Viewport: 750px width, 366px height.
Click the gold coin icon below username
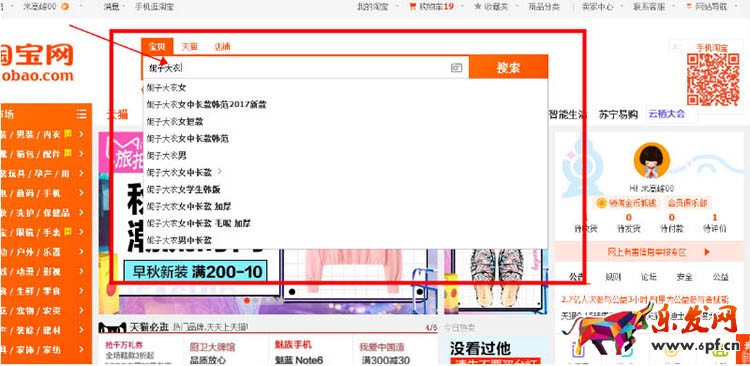click(x=601, y=203)
